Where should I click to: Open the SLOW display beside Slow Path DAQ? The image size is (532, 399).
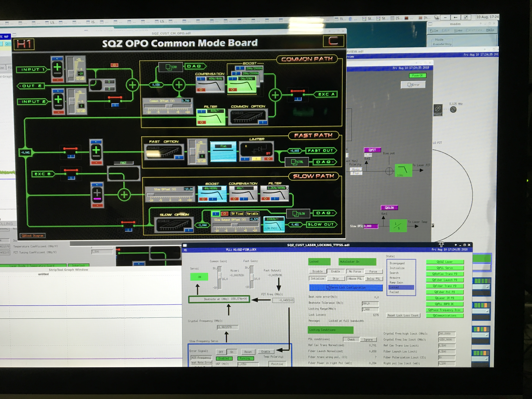(x=298, y=213)
